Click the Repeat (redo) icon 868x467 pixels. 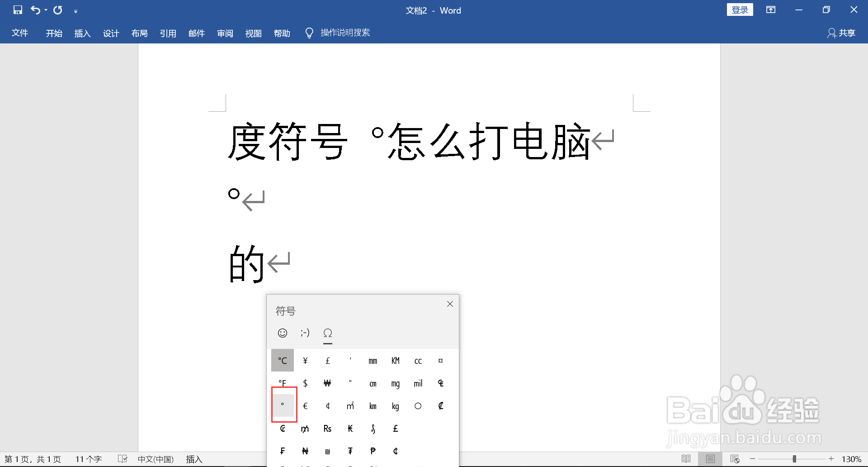coord(57,10)
